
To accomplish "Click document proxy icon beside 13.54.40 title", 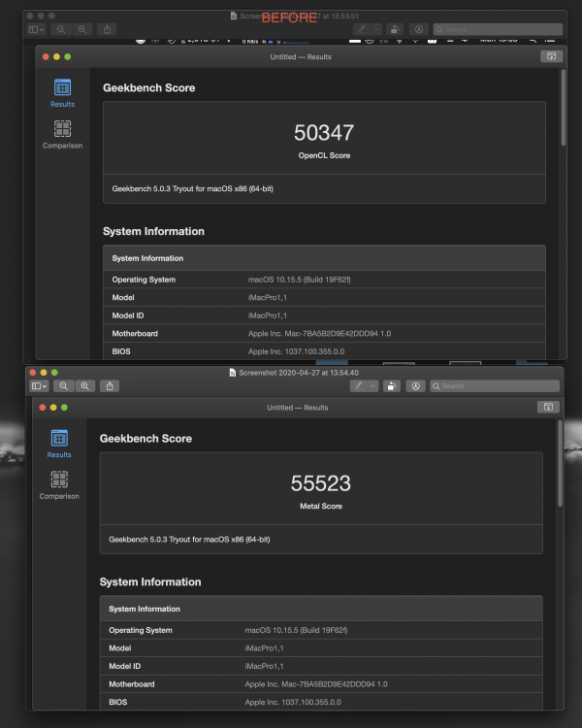I will click(x=233, y=373).
